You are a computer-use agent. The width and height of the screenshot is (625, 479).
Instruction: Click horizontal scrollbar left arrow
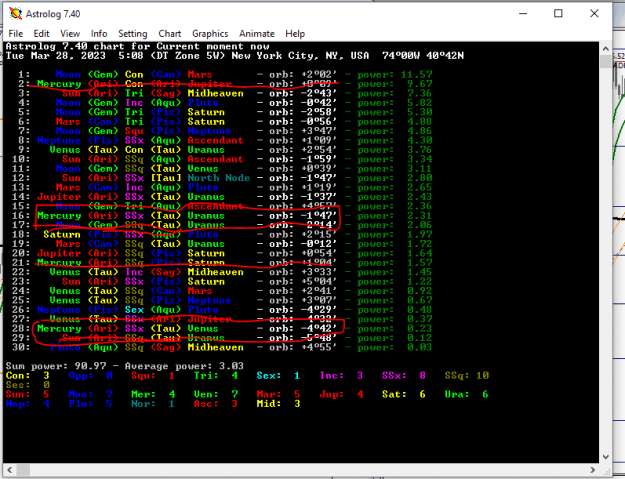pyautogui.click(x=10, y=470)
